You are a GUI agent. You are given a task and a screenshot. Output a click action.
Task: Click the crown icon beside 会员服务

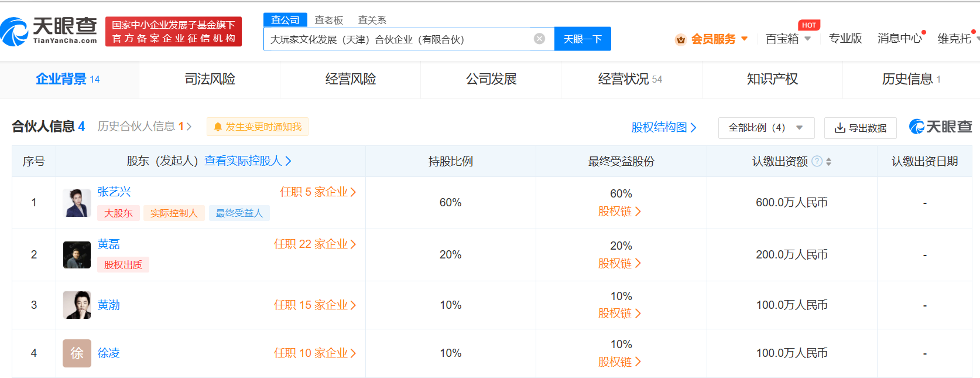click(680, 39)
